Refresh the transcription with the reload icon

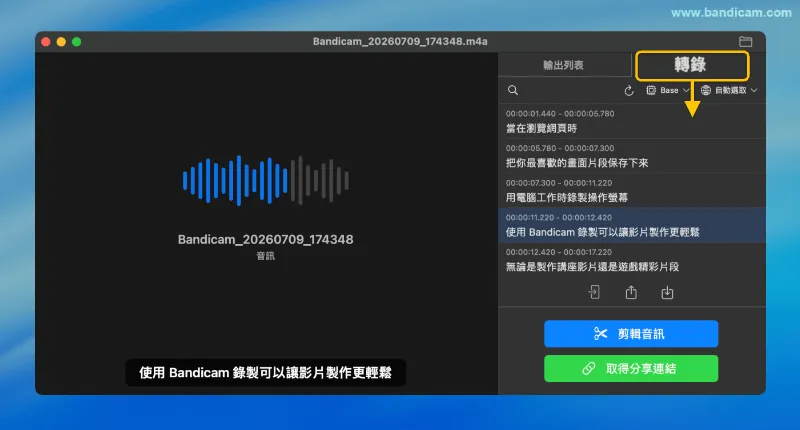[629, 90]
